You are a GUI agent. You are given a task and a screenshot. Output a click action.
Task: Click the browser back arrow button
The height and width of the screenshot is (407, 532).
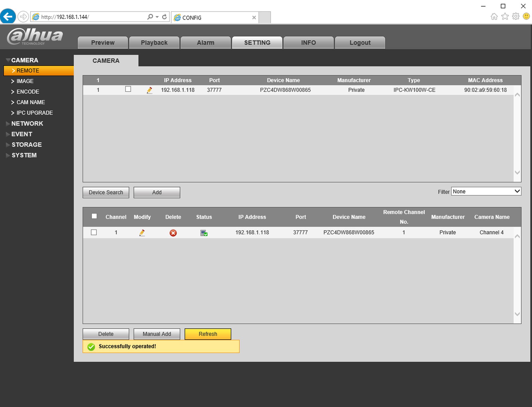point(8,17)
